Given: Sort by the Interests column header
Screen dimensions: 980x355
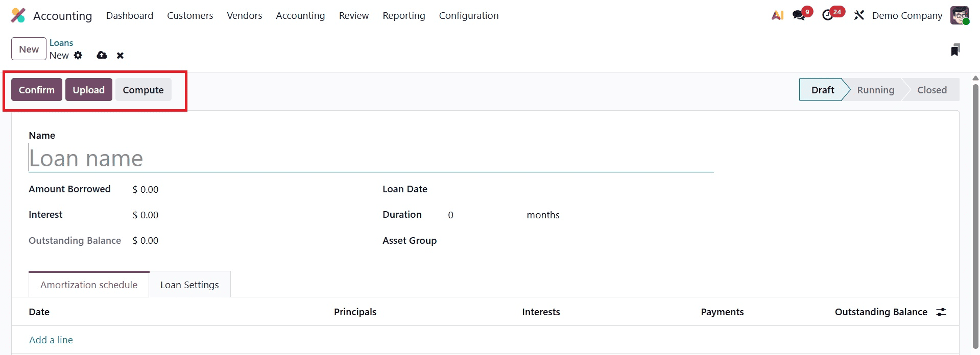Looking at the screenshot, I should click(541, 312).
